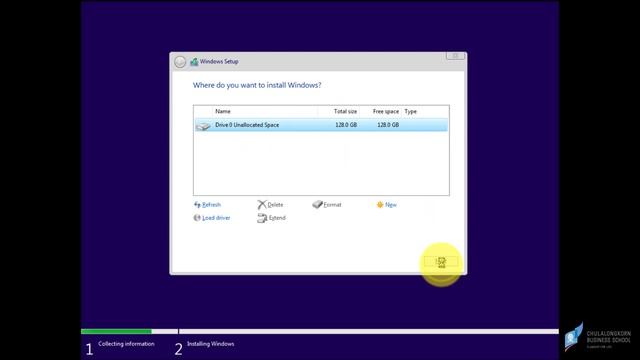Extend the selected partition
Image resolution: width=640 pixels, height=360 pixels.
point(271,218)
